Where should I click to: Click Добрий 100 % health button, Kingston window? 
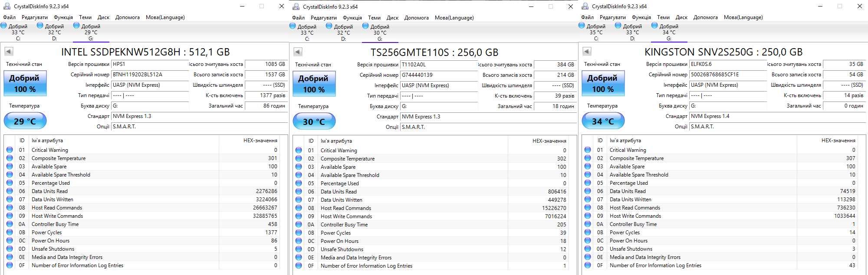point(603,83)
